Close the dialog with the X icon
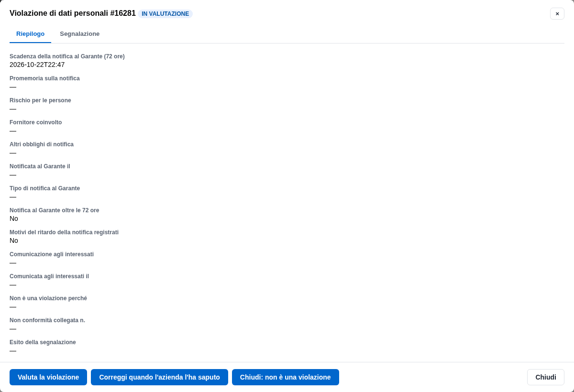 (x=557, y=13)
